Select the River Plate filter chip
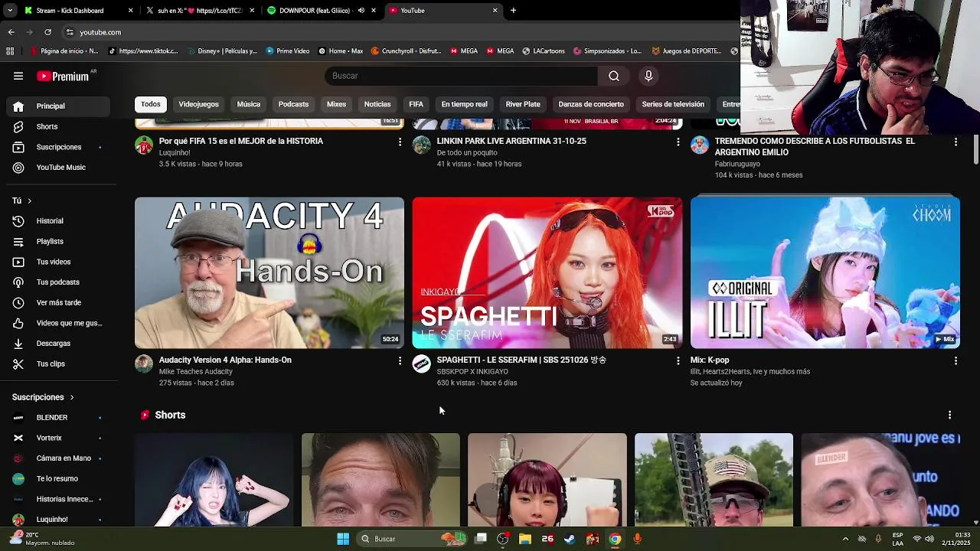980x551 pixels. click(x=523, y=104)
